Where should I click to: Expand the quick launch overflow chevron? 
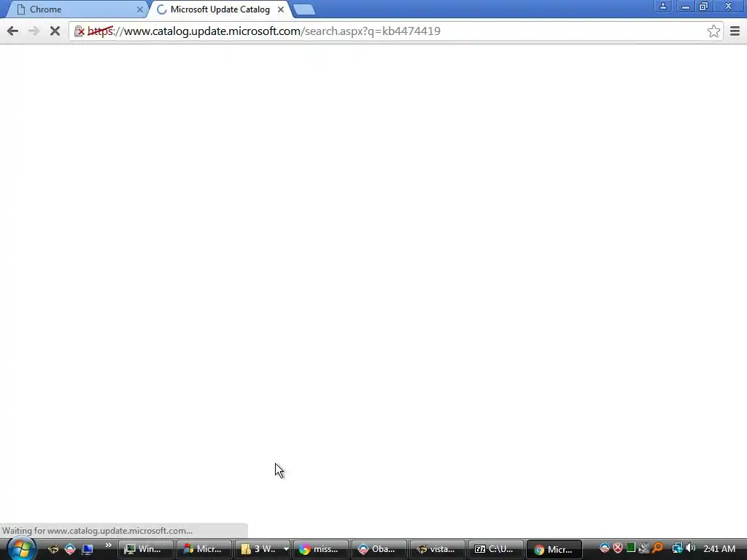(108, 545)
